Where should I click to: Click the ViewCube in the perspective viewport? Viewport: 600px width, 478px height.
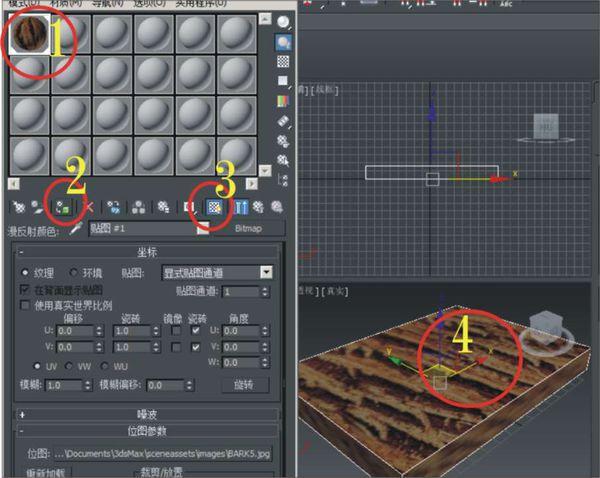click(x=546, y=326)
